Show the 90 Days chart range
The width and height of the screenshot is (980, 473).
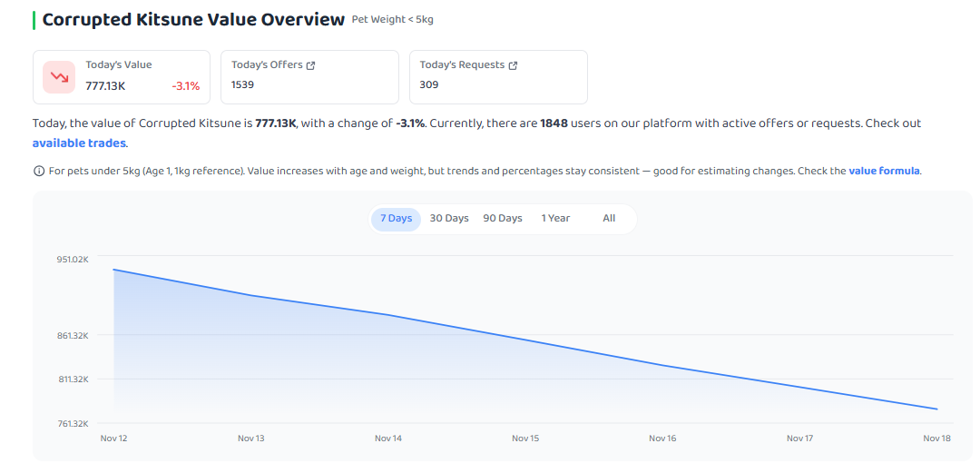click(503, 219)
